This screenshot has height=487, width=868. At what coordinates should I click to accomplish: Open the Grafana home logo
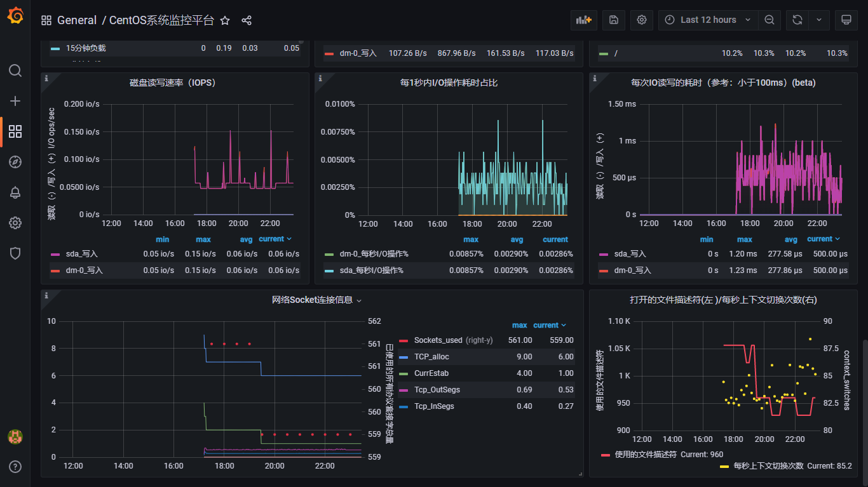coord(15,15)
